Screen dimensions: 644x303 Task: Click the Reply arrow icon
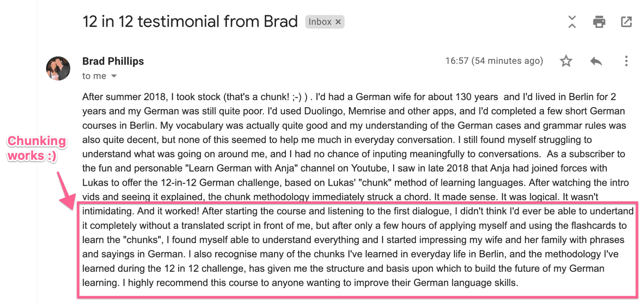(595, 61)
